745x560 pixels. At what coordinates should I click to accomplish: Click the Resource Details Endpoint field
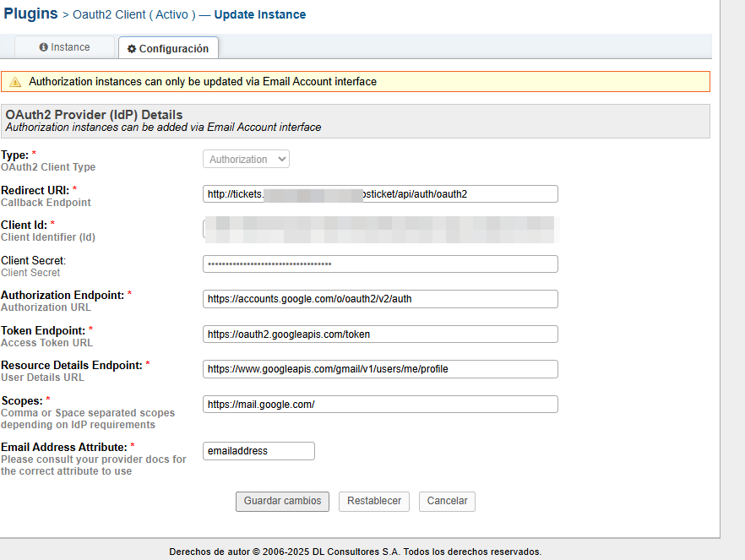coord(380,369)
